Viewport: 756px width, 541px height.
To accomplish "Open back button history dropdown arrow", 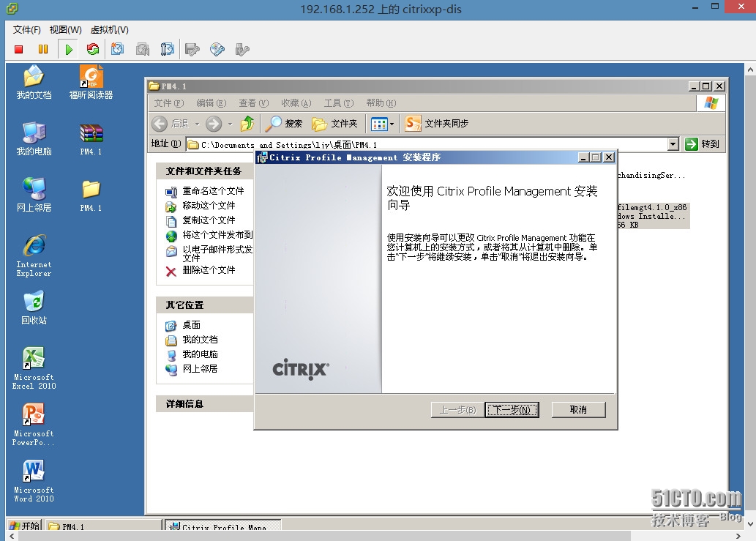I will click(197, 124).
